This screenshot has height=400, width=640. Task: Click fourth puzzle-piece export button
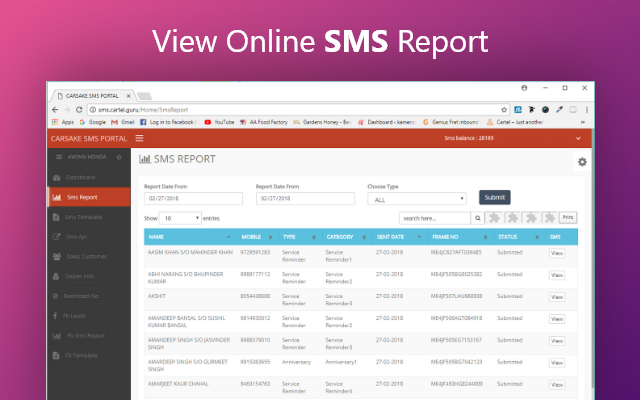pyautogui.click(x=550, y=218)
